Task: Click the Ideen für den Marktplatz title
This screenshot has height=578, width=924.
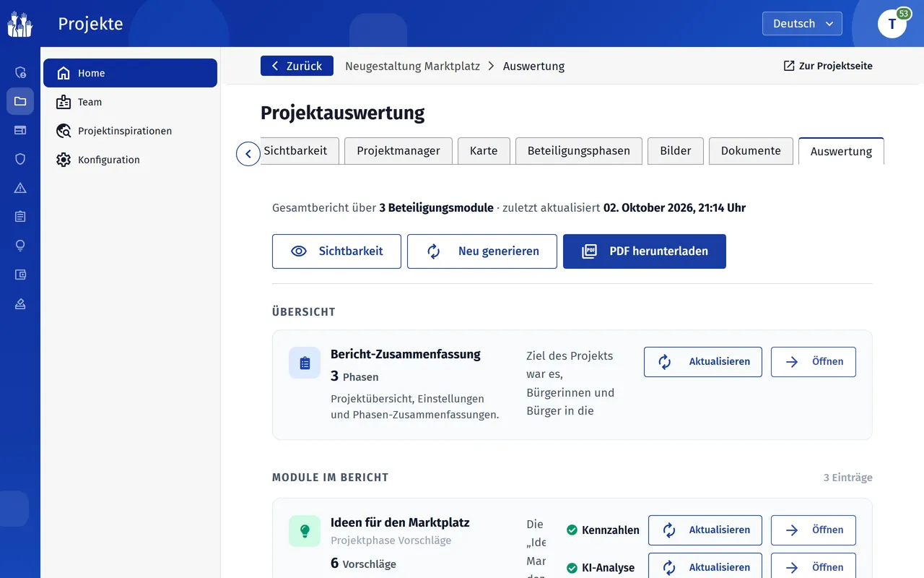Action: 400,522
